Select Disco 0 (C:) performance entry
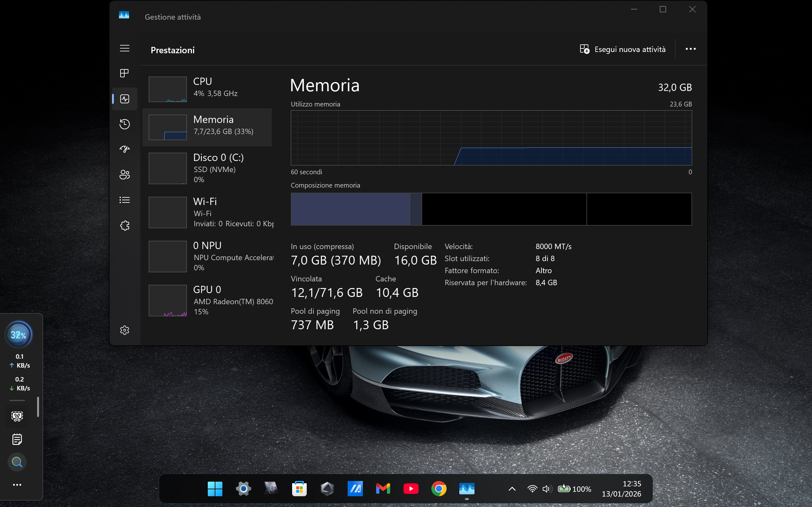The image size is (812, 507). click(207, 168)
